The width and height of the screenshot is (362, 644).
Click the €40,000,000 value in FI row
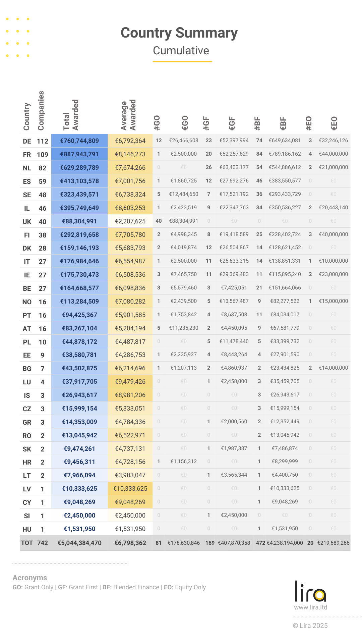(x=334, y=234)
